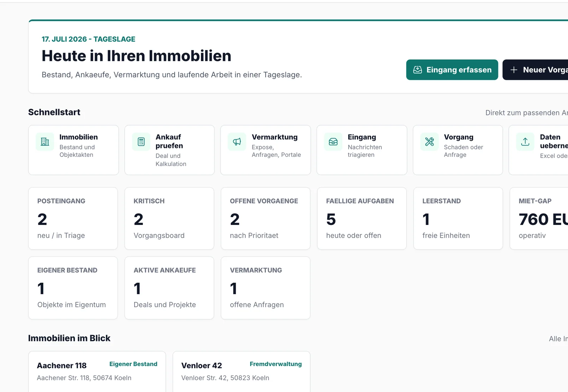This screenshot has height=392, width=568.
Task: Click the megaphone icon on Vermarktung card
Action: [237, 142]
